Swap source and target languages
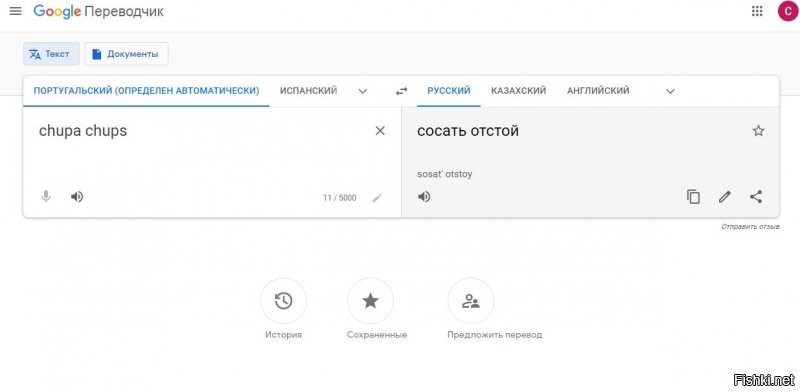Screen dimensions: 800x392 402,91
